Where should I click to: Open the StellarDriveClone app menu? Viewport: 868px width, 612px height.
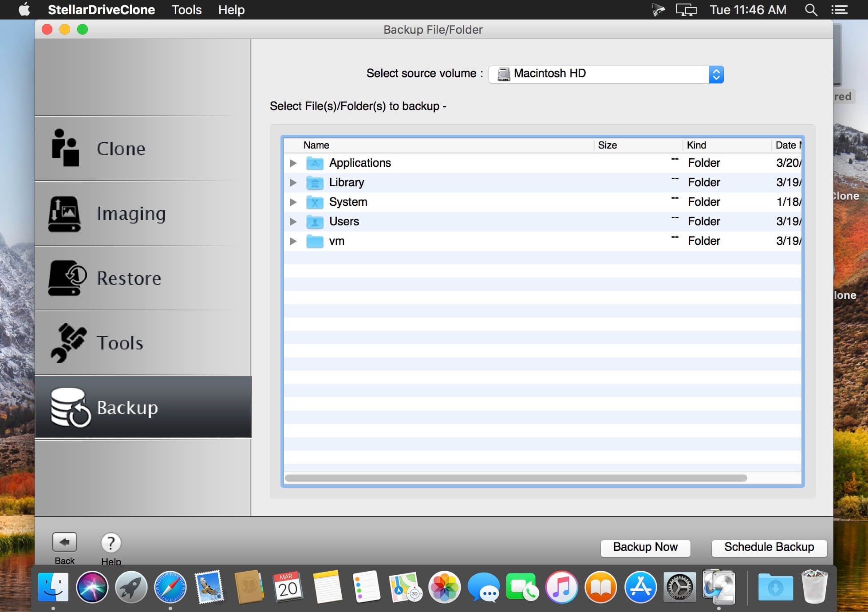click(101, 10)
